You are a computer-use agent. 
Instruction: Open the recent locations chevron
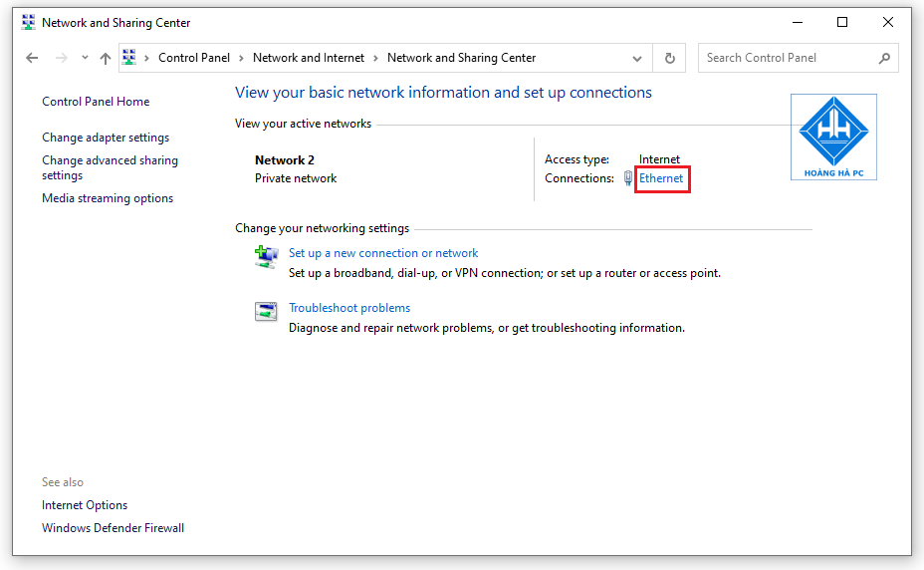click(85, 58)
